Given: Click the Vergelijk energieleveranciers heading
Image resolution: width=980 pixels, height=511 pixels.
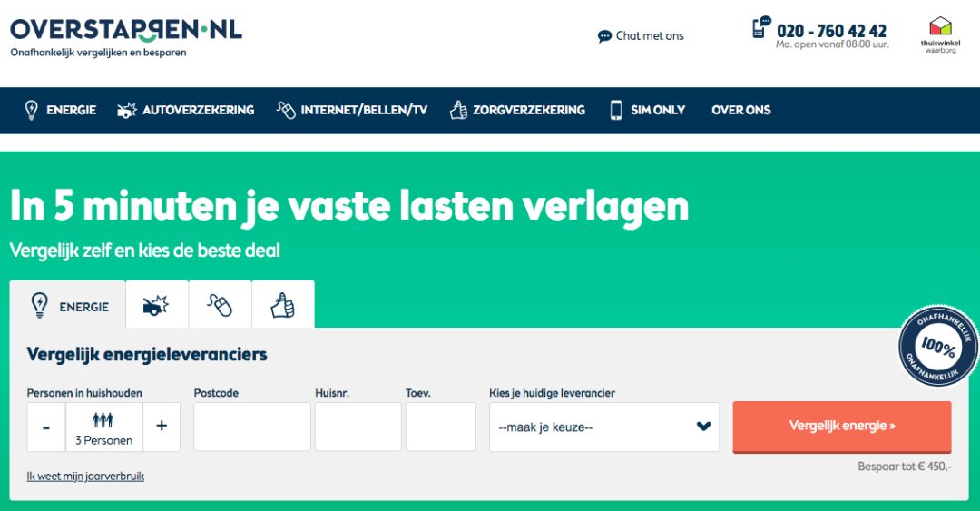Looking at the screenshot, I should point(147,355).
